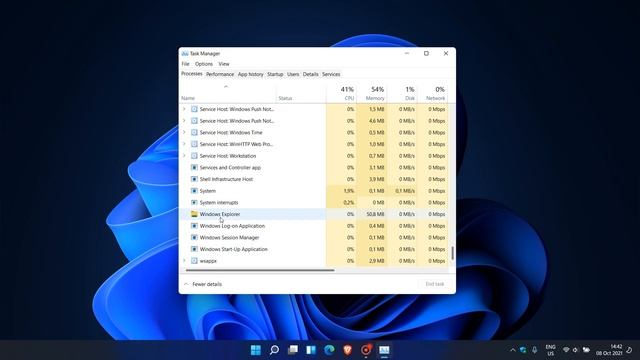Switch to the Details tab

coord(311,74)
